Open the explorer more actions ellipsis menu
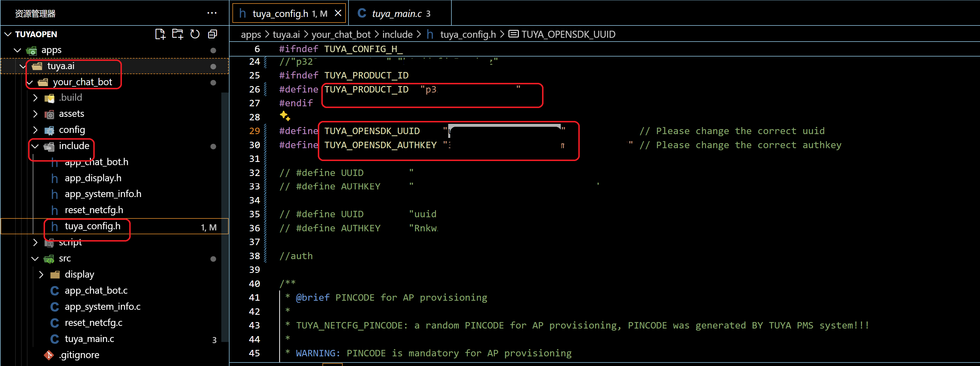 point(212,13)
